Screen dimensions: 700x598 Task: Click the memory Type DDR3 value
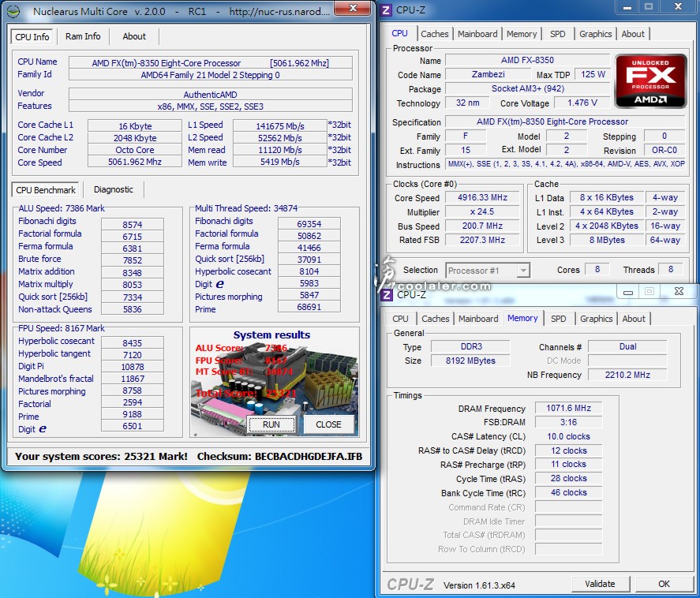pos(471,346)
